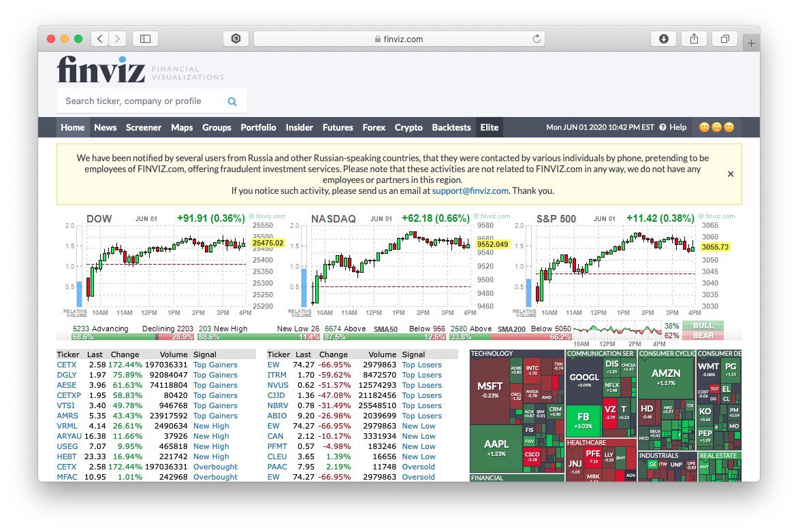The image size is (798, 532).
Task: Click Top Gainers signal for AMRS row
Action: coord(215,416)
